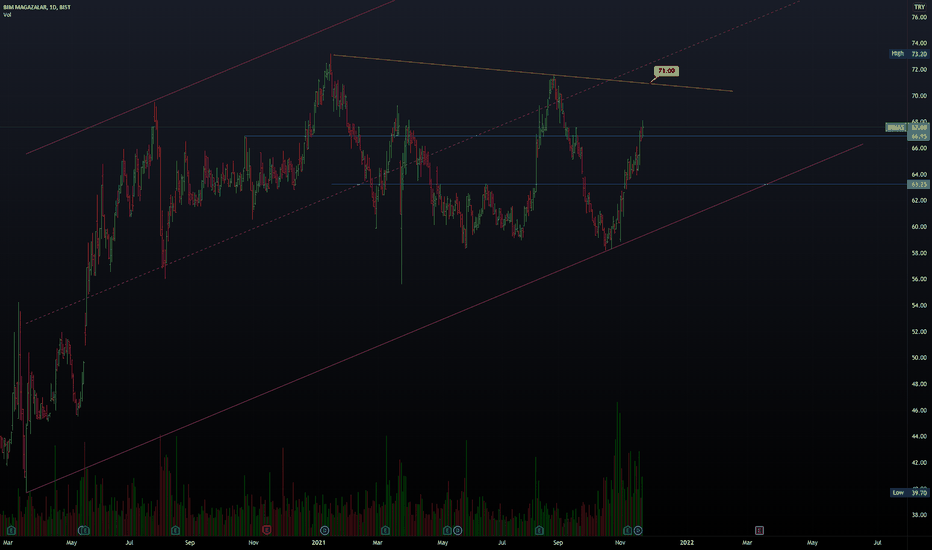Open the green earnings marker at May 2021
The width and height of the screenshot is (932, 550).
[x=447, y=530]
